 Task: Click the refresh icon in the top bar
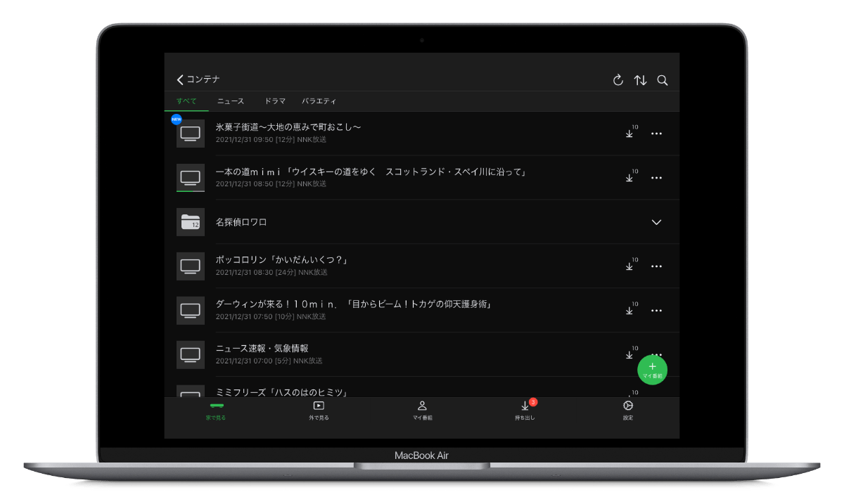pyautogui.click(x=618, y=79)
